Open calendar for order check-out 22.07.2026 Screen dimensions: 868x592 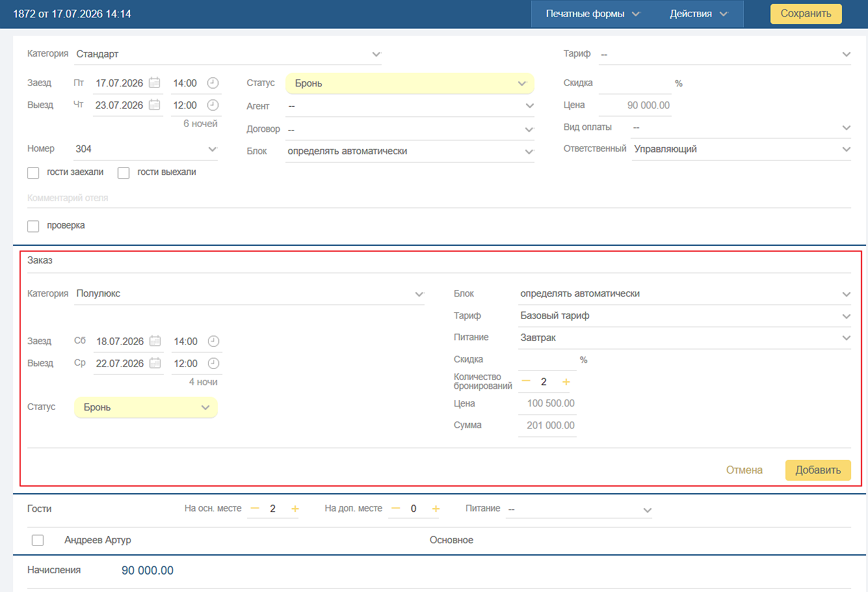pos(155,363)
